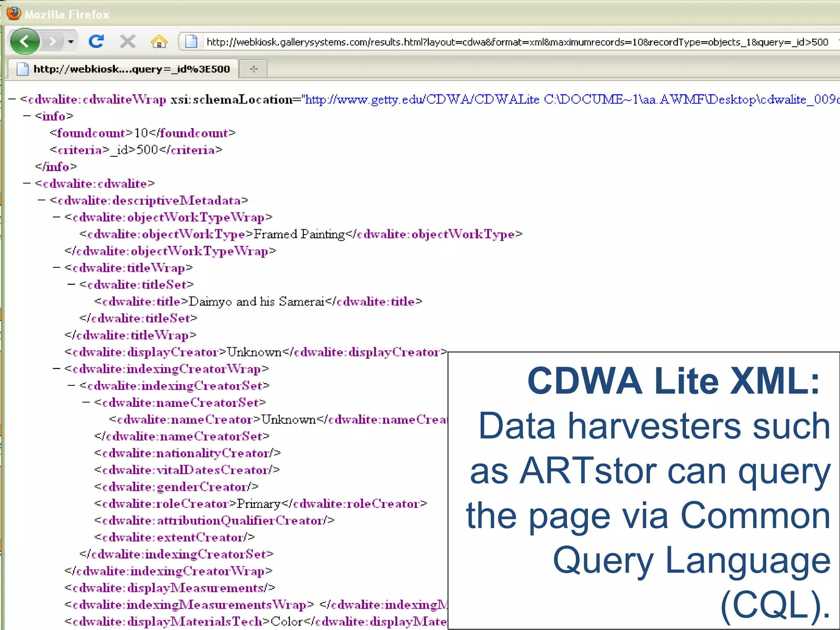
Task: Collapse the opening cdwalite:objectWorkTypeWrap node
Action: pyautogui.click(x=57, y=217)
